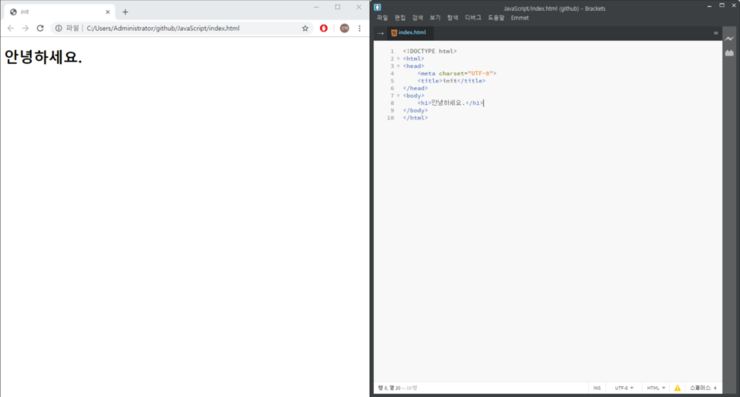The image size is (740, 397).
Task: Open the 보기 menu in Brackets
Action: tap(435, 18)
